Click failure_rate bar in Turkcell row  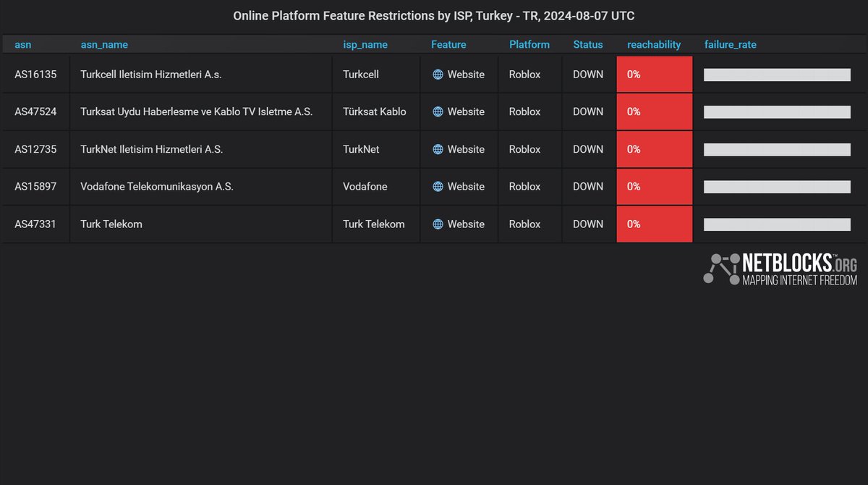click(777, 75)
